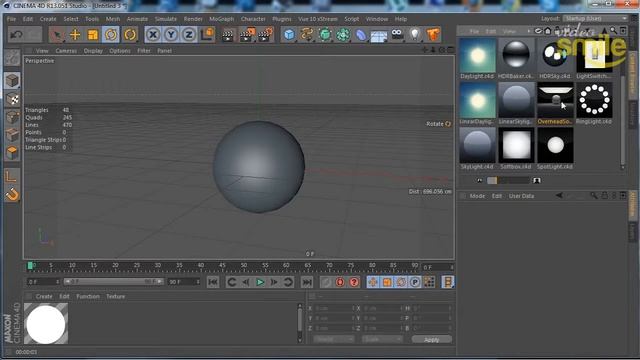Toggle point level animation dots button
The image size is (640, 360).
coord(429,282)
